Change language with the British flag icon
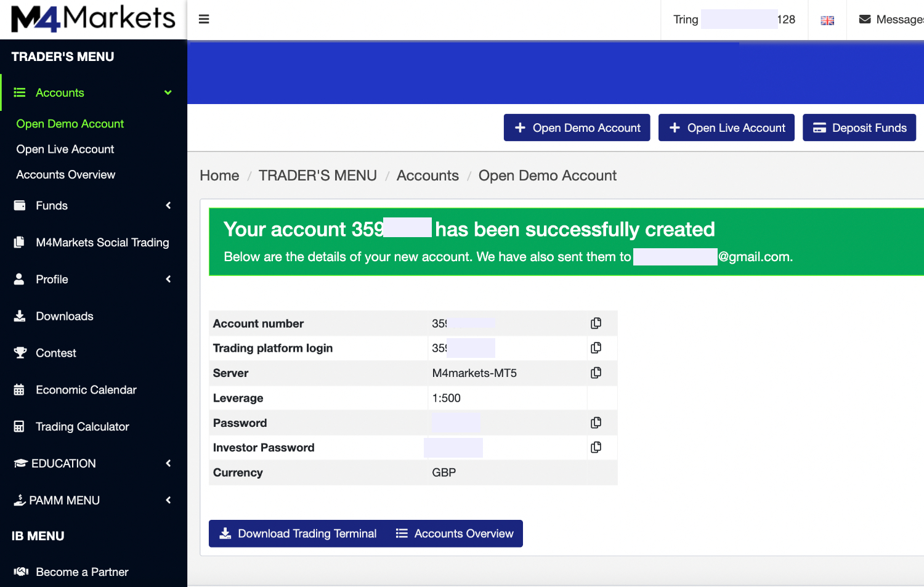 click(x=827, y=19)
